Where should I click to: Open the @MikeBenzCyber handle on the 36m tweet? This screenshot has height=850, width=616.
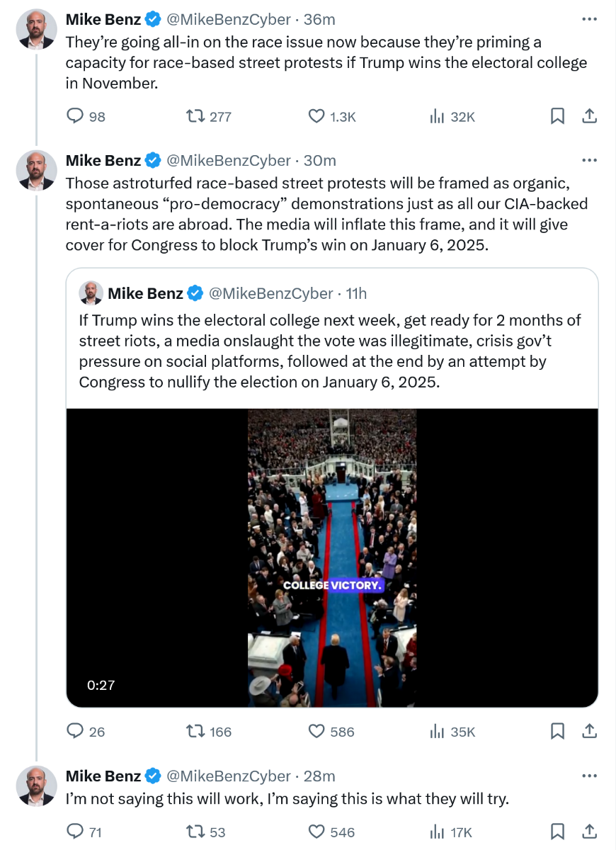coord(228,20)
